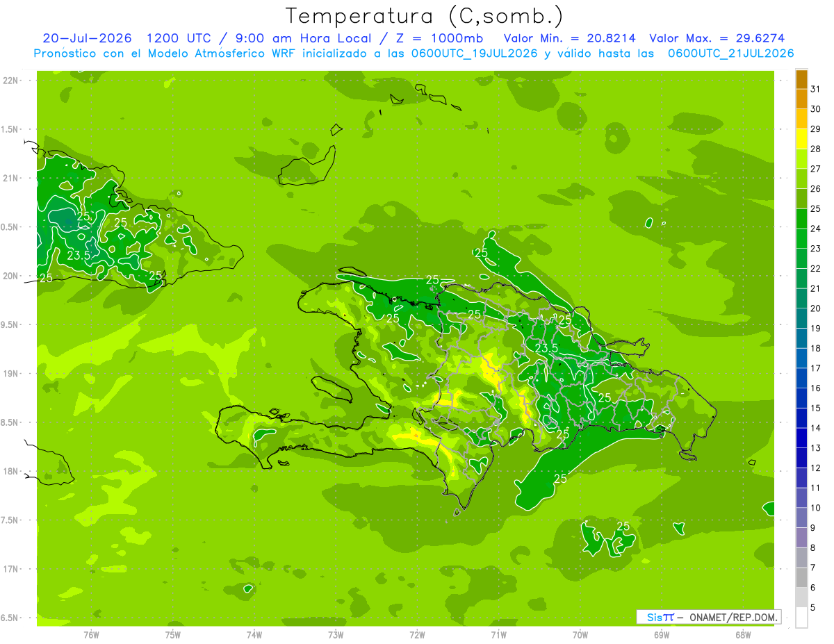Image resolution: width=834 pixels, height=644 pixels.
Task: Click the legend value 23
Action: pos(816,249)
